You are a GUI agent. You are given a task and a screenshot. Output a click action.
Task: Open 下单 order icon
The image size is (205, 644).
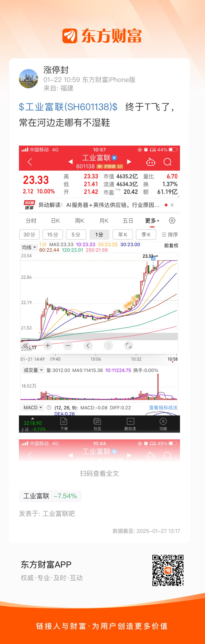64,424
